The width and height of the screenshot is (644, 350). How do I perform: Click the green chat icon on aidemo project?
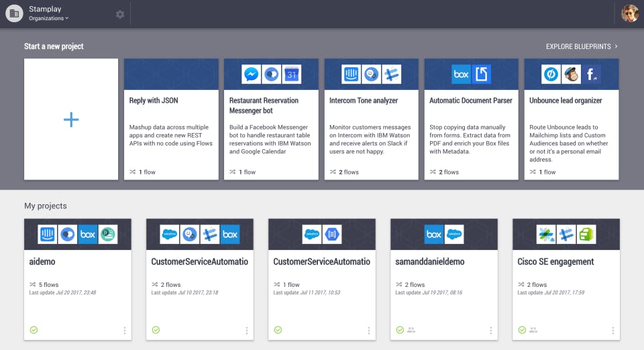click(x=107, y=234)
